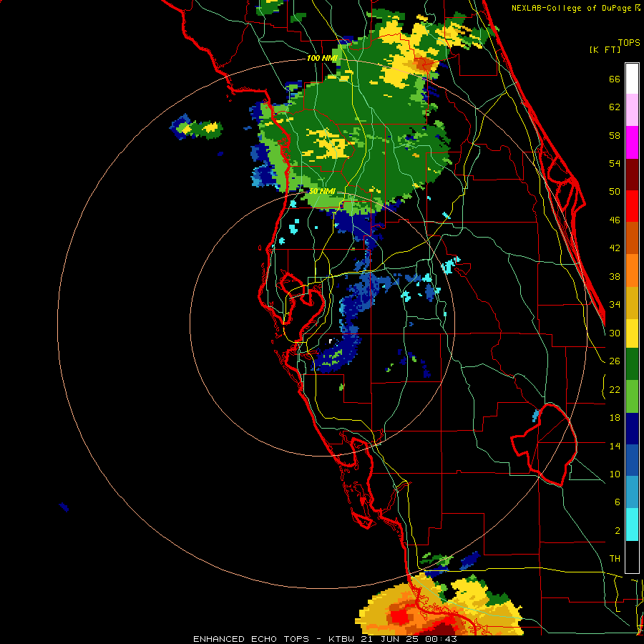This screenshot has width=644, height=644.
Task: Click the 66 value on the legend
Action: (615, 79)
